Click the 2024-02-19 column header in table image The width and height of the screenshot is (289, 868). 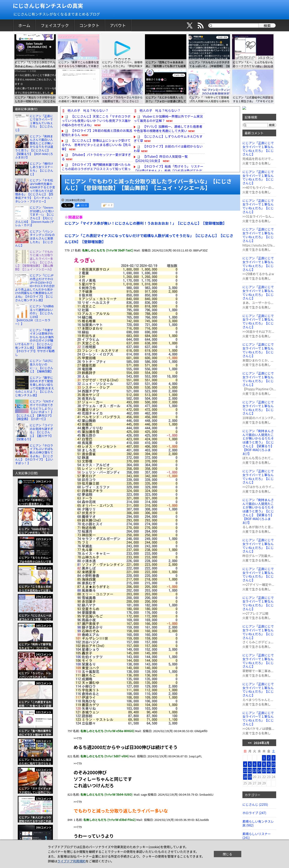point(148,265)
